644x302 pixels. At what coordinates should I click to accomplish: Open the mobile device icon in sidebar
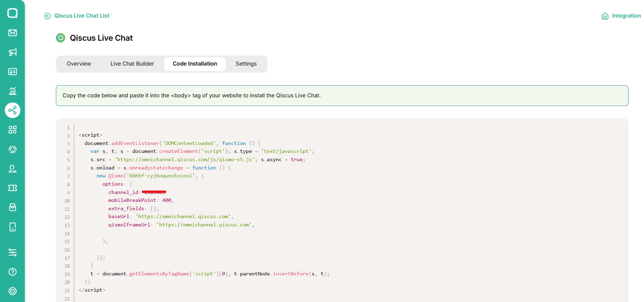coord(12,227)
